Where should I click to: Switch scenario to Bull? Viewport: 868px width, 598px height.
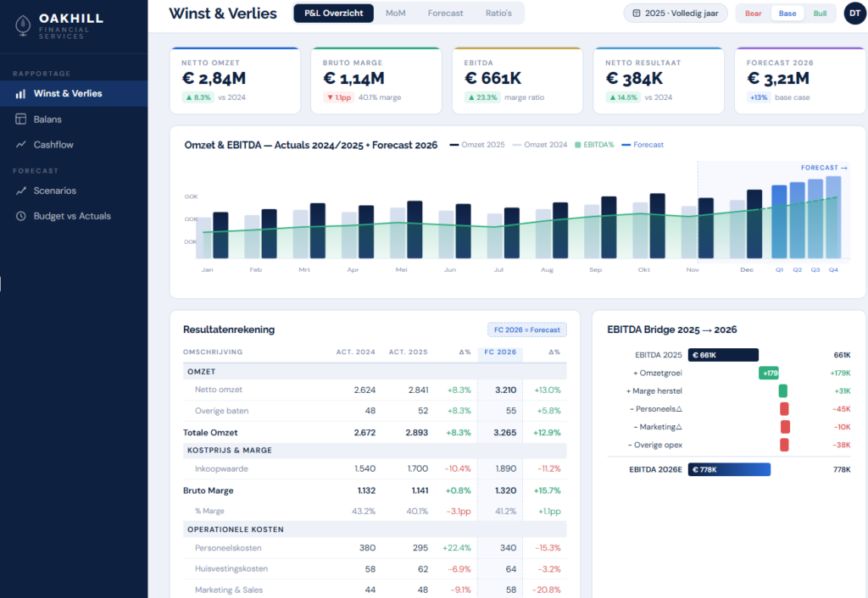820,14
